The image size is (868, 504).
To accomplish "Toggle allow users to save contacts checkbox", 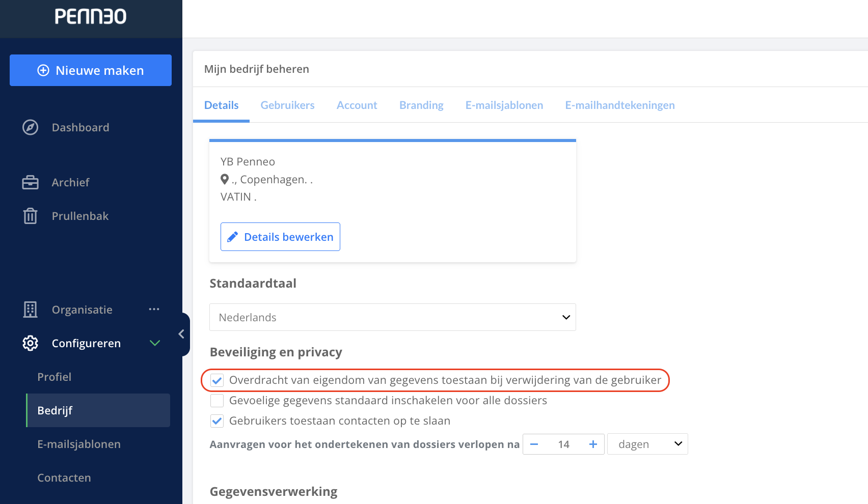I will tap(217, 421).
